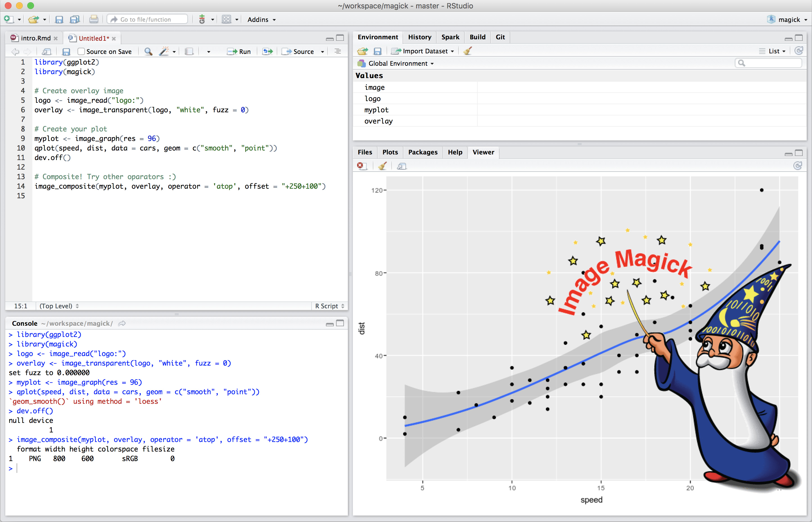Run the current line or selection
This screenshot has height=522, width=812.
[x=239, y=51]
